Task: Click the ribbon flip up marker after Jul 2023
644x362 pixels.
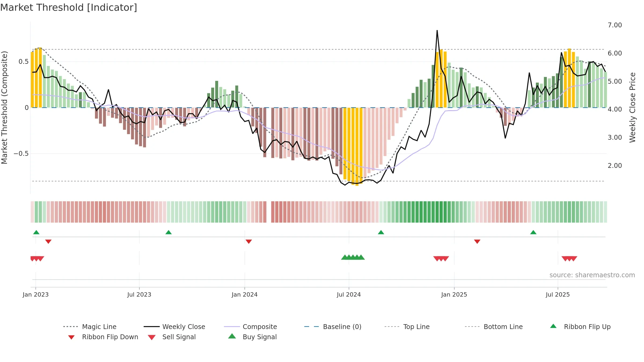Action: tap(169, 232)
